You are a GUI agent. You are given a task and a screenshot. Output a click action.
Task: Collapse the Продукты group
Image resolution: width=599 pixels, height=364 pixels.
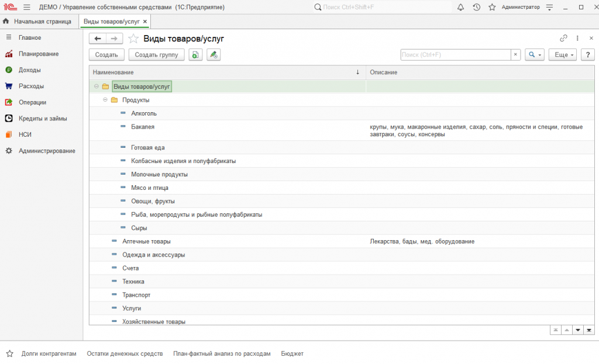105,99
